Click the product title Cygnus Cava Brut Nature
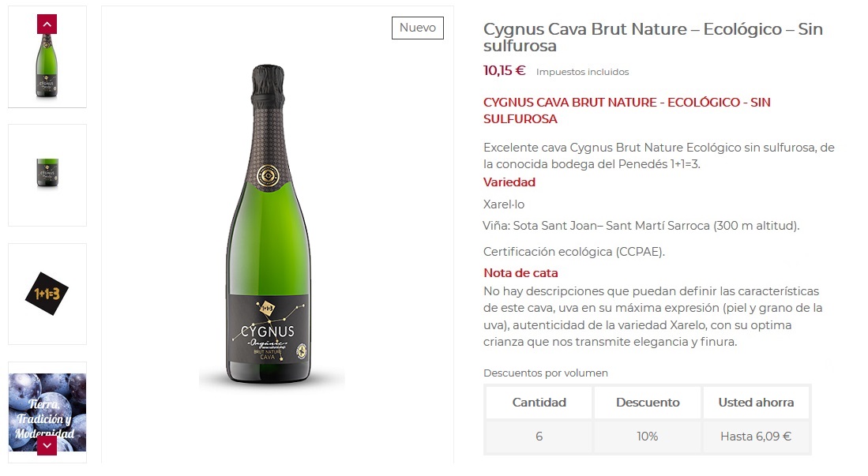Viewport: 868px width, 476px height. [653, 28]
